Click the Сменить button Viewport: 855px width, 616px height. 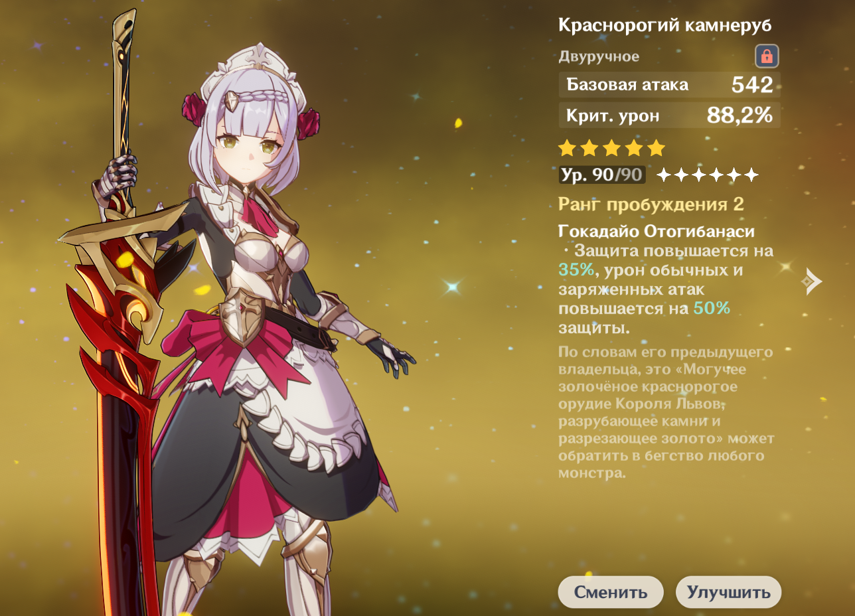click(610, 592)
